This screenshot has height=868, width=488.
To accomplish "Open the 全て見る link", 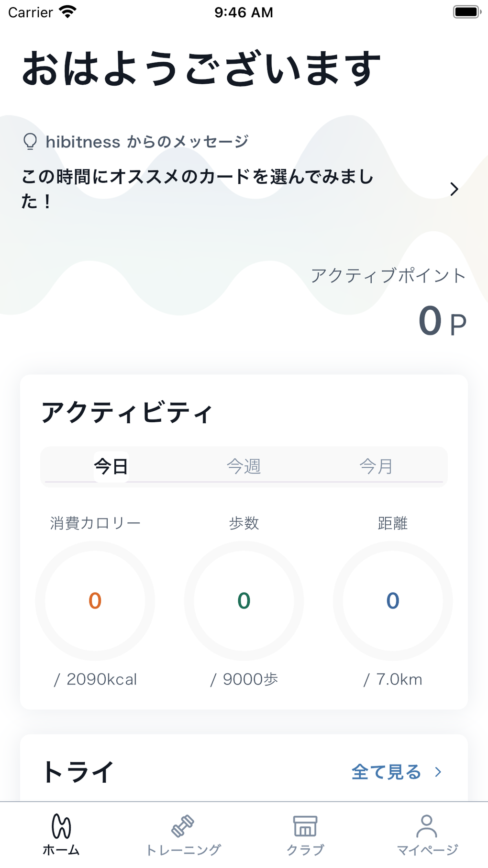I will click(x=386, y=772).
